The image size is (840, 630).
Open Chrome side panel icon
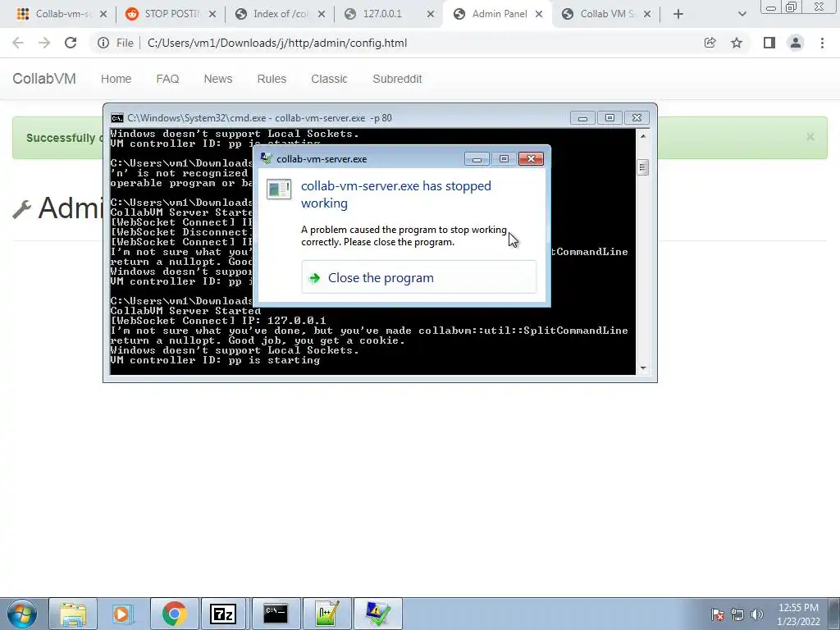pyautogui.click(x=769, y=43)
